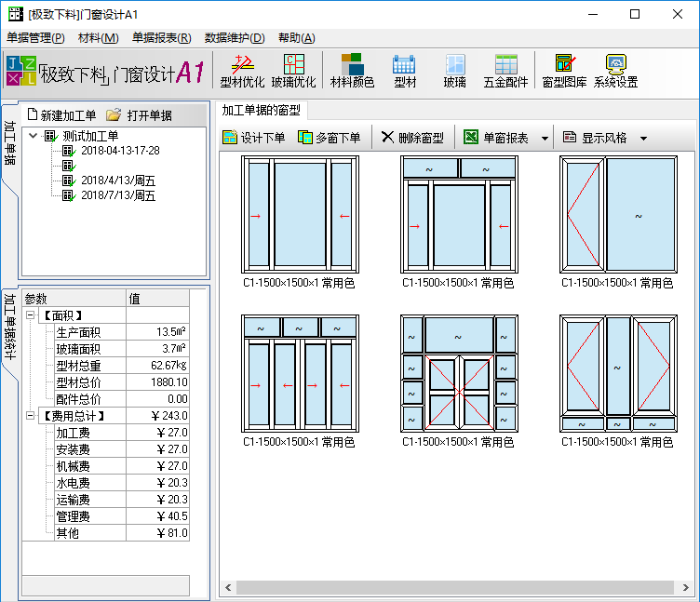Open the 玻璃 glass library icon

(x=455, y=72)
